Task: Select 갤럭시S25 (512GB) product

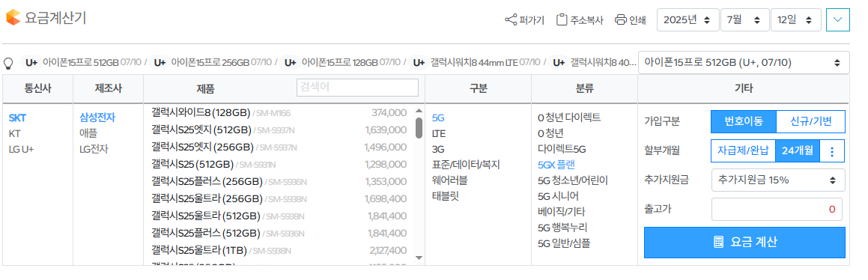Action: [279, 164]
